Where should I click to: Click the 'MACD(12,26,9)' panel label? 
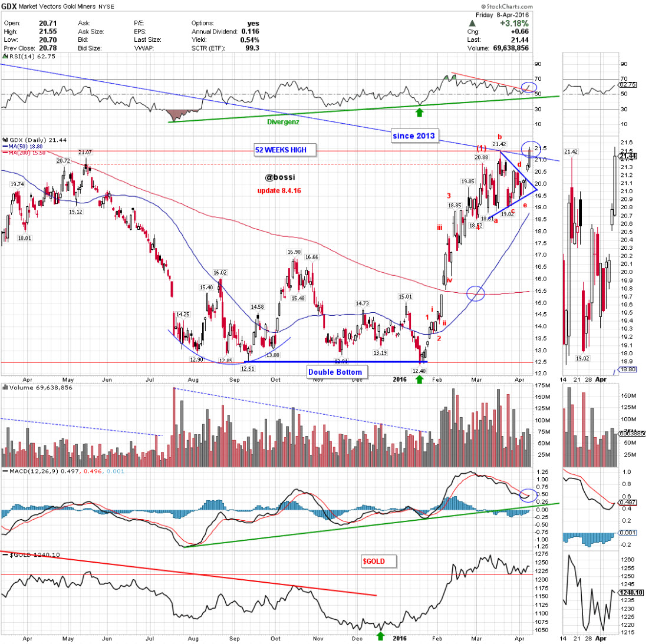(x=35, y=471)
